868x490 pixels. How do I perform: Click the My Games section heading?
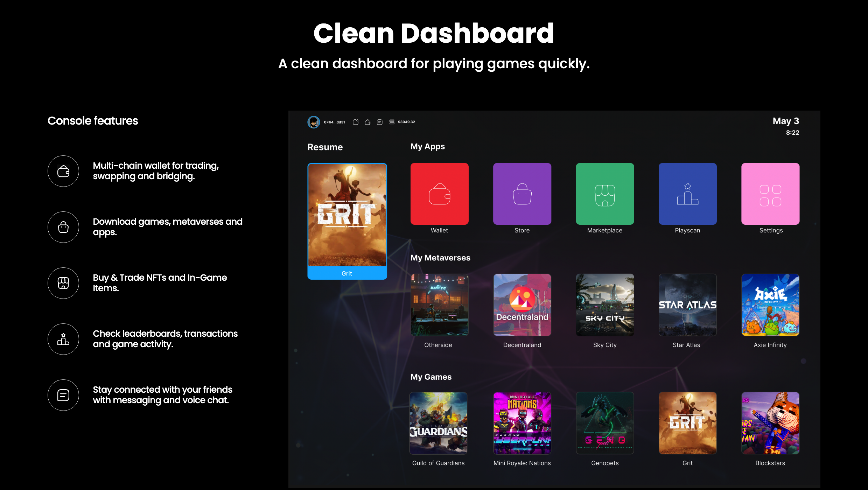click(x=431, y=377)
